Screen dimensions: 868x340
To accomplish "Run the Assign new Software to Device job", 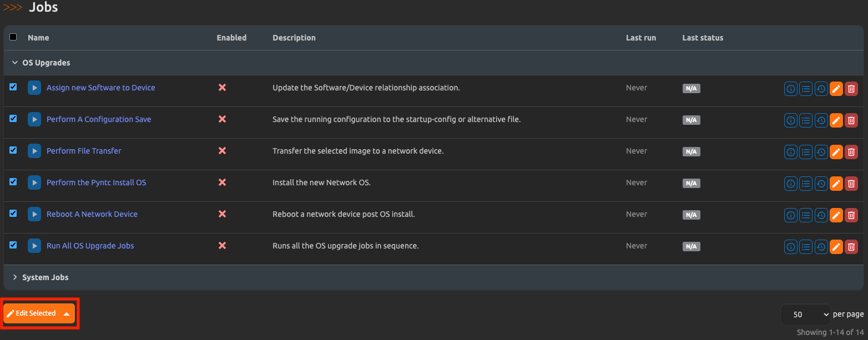I will (34, 88).
